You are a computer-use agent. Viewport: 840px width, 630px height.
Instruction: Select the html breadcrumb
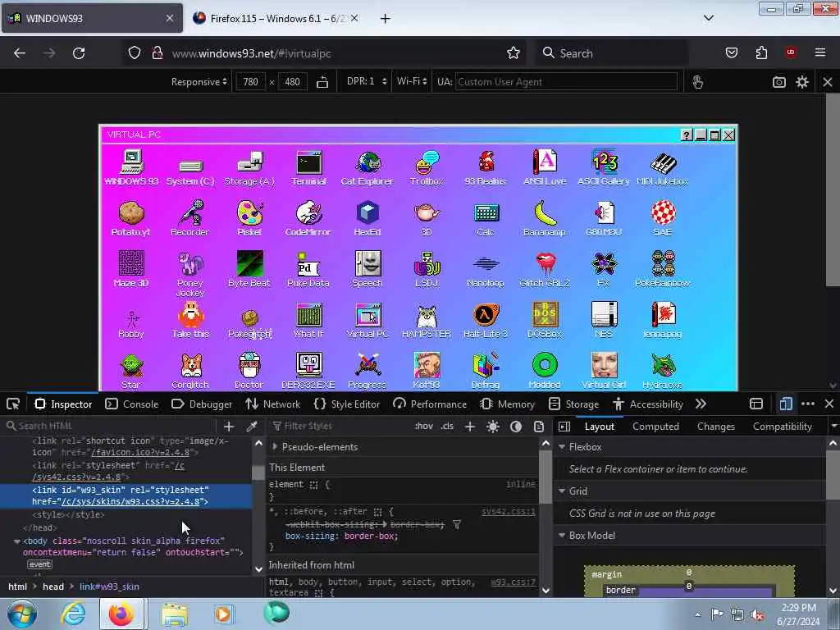click(18, 587)
